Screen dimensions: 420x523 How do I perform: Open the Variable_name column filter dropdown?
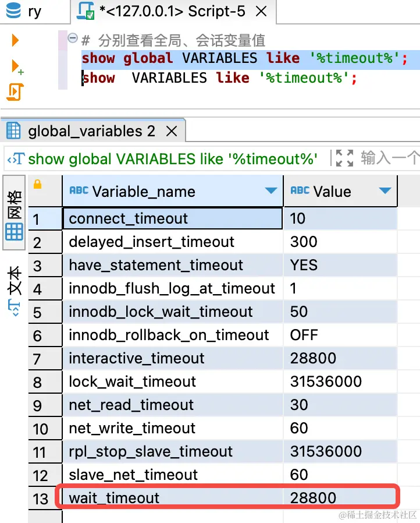[x=271, y=191]
